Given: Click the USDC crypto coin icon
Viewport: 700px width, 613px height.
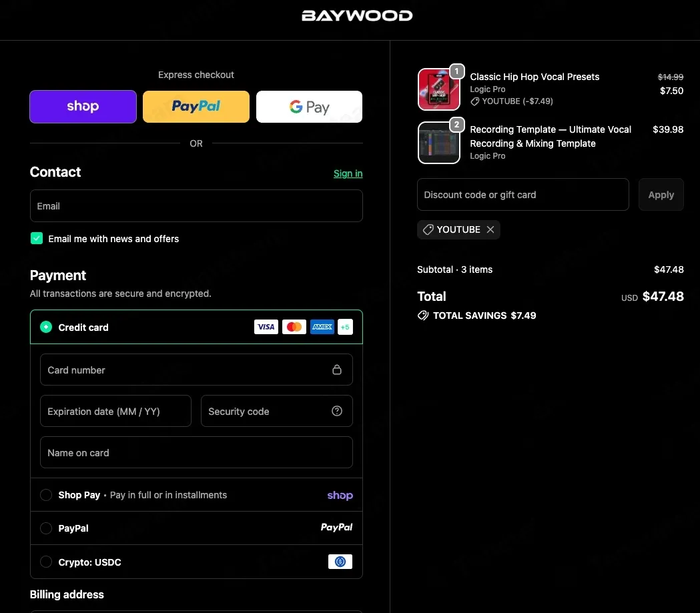Looking at the screenshot, I should [340, 561].
